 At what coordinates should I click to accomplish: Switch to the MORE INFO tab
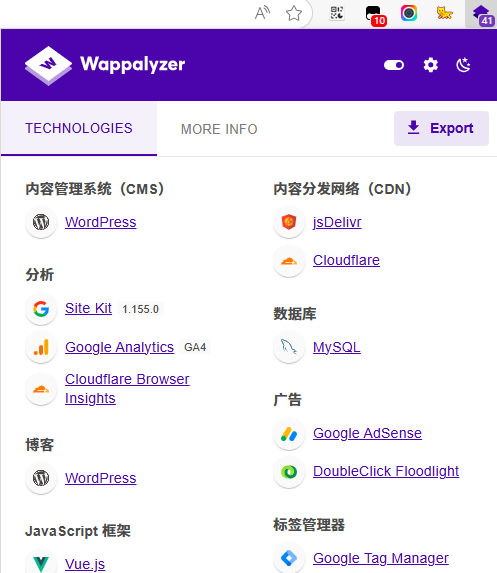[219, 129]
